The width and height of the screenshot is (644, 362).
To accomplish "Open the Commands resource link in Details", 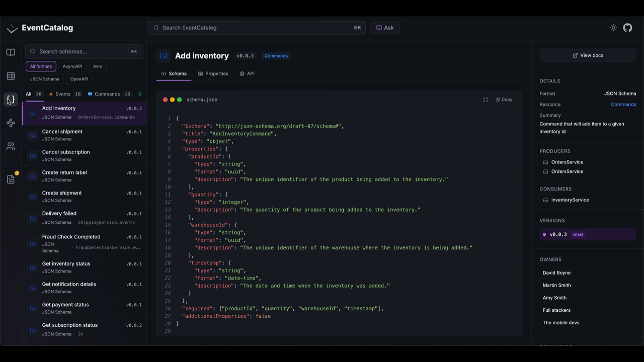I will pos(623,105).
